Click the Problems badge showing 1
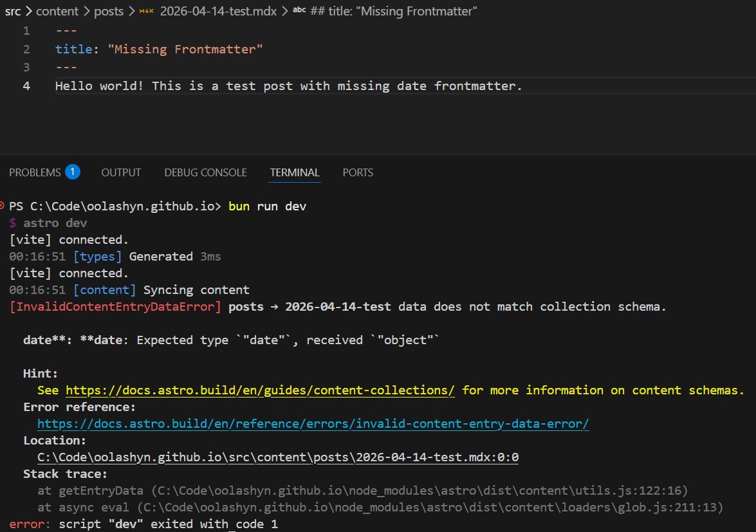This screenshot has height=532, width=756. (74, 172)
